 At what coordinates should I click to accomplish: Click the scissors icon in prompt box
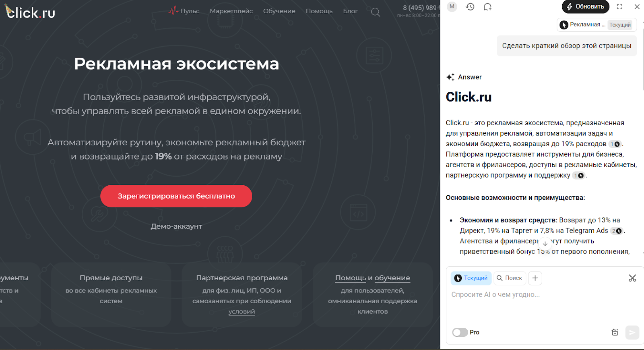tap(632, 278)
